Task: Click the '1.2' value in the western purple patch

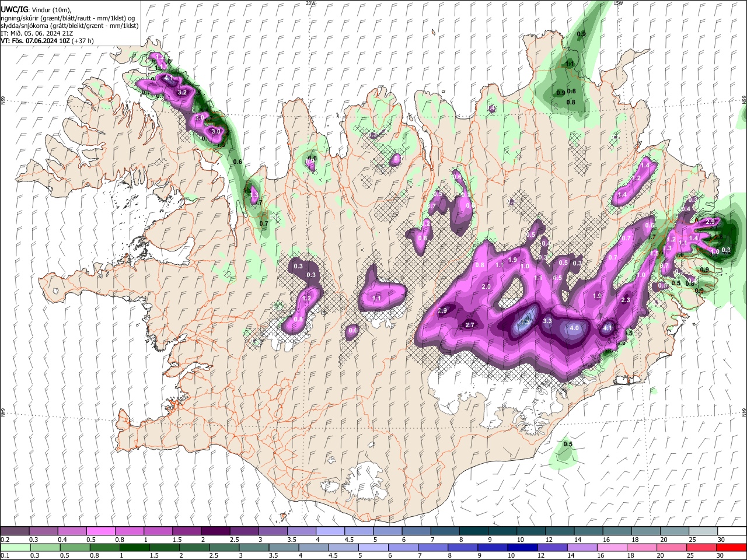Action: point(306,297)
